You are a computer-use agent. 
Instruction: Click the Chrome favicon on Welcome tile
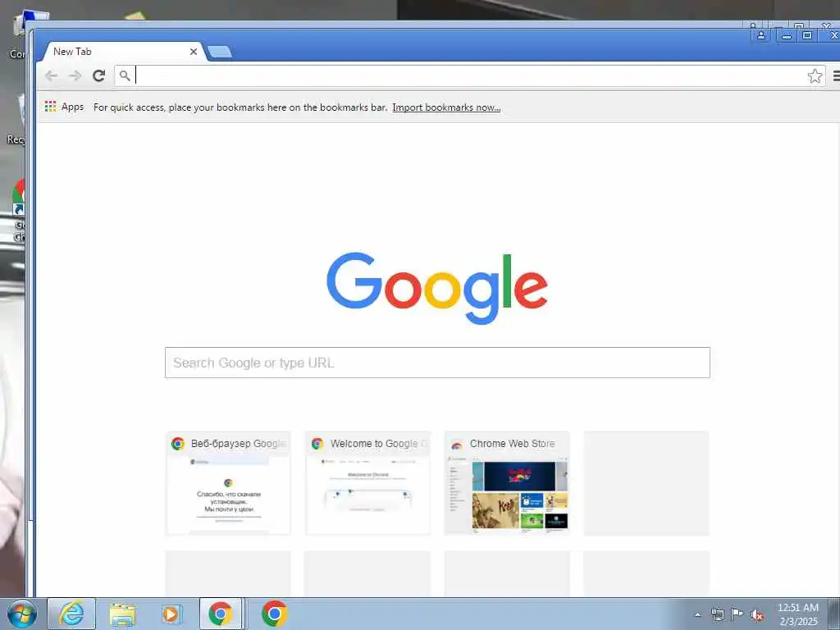(x=317, y=444)
